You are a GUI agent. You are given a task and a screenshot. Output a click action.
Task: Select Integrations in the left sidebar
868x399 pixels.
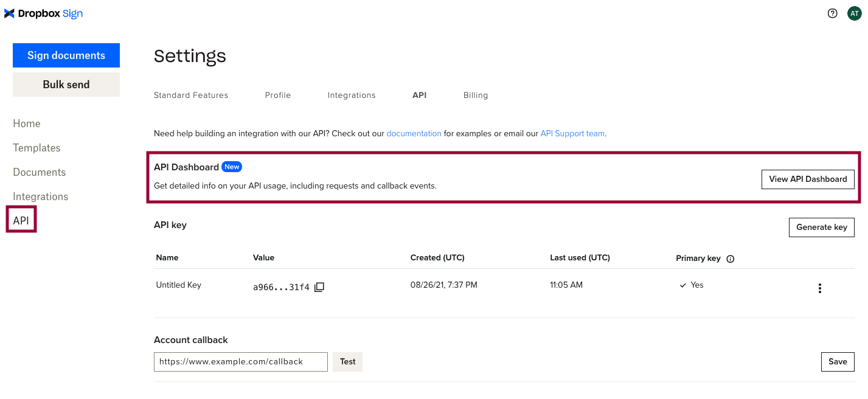tap(40, 196)
